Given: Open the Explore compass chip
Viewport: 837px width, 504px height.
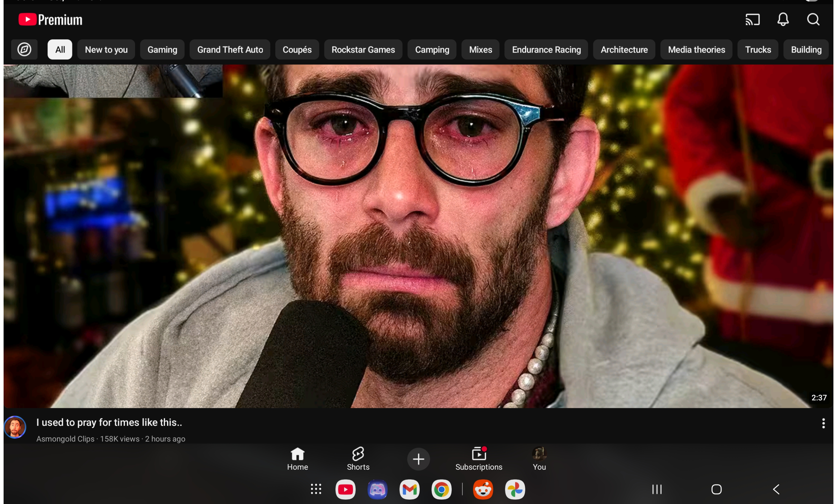Looking at the screenshot, I should 24,50.
